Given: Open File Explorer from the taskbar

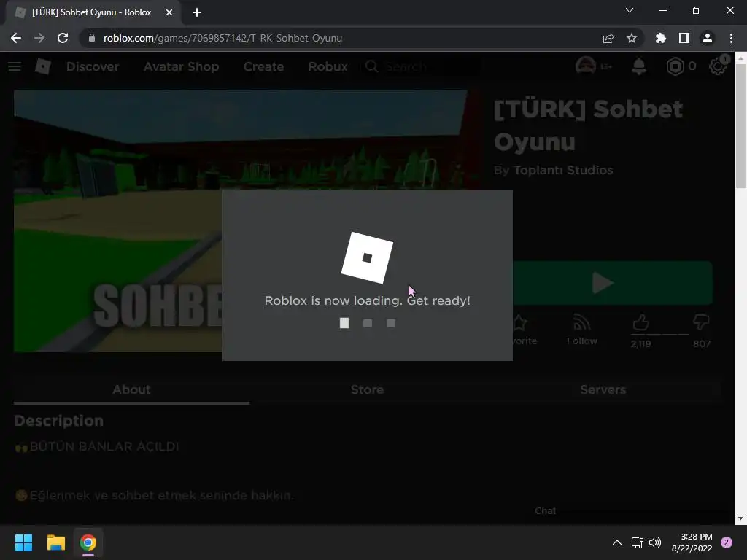Looking at the screenshot, I should coord(55,542).
